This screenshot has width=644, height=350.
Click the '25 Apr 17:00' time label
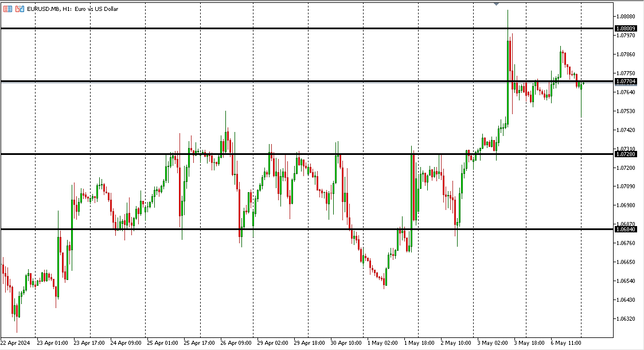coord(199,343)
